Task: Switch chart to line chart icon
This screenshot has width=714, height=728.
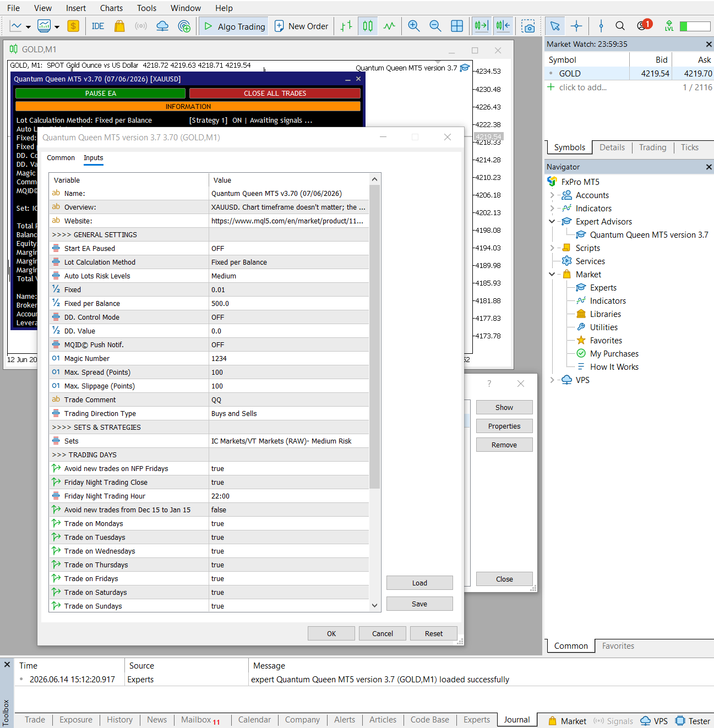Action: 389,26
